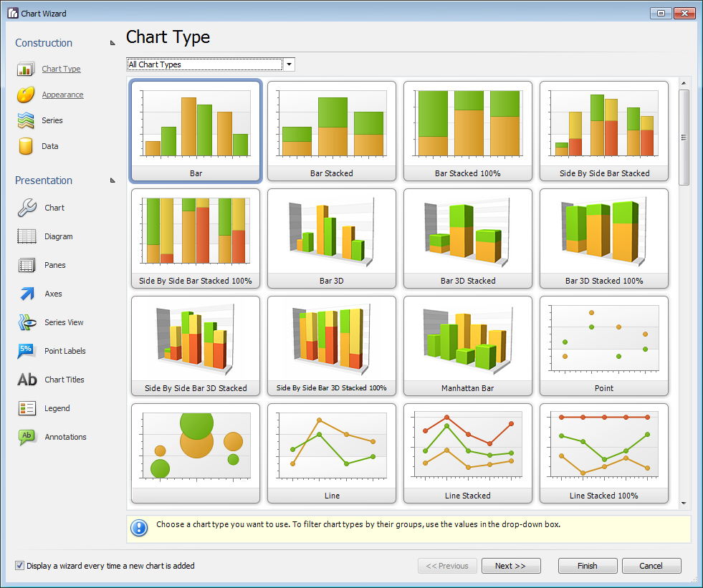Select the Bar 3D chart type
703x588 pixels.
[x=332, y=238]
